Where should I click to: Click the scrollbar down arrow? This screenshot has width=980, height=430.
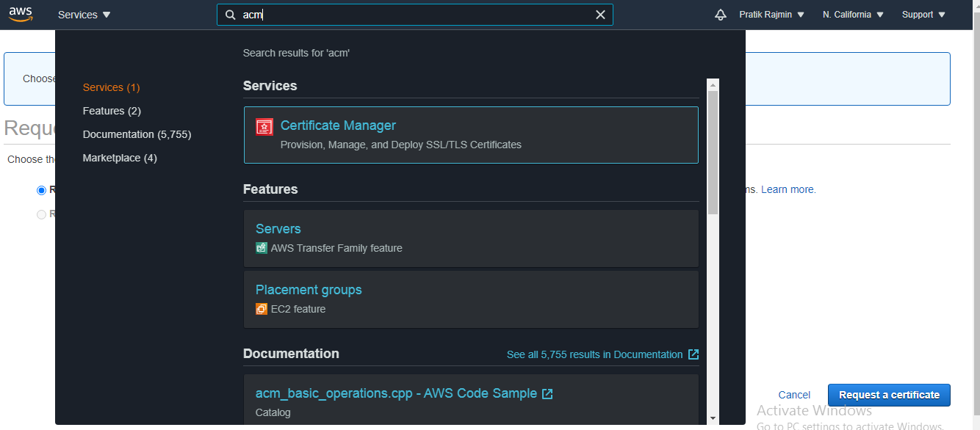coord(713,418)
